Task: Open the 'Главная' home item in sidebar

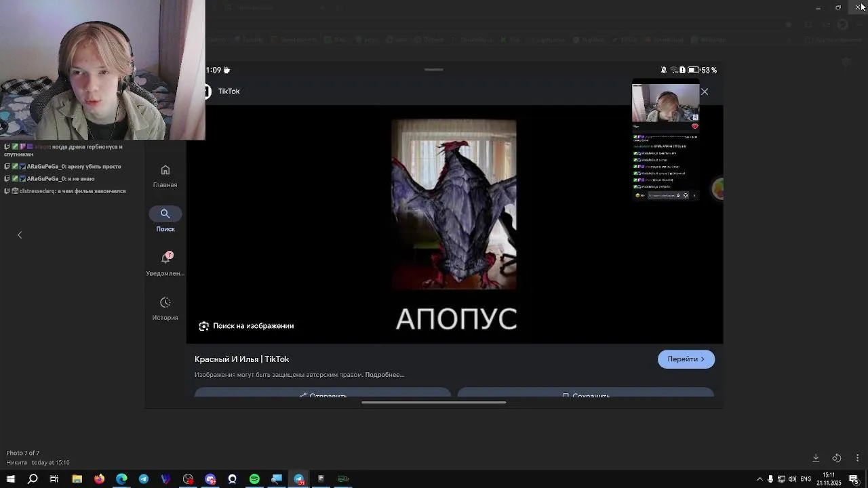Action: 165,176
